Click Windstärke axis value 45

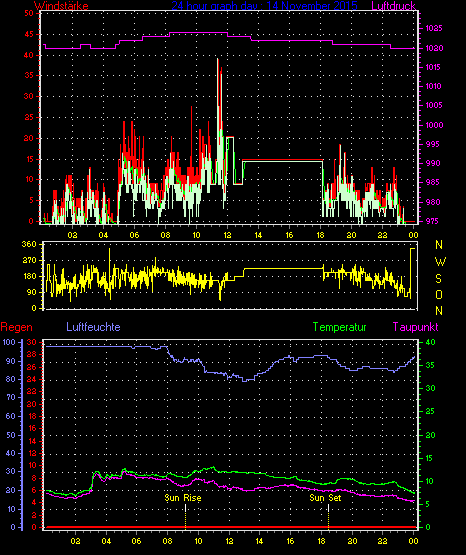(x=29, y=34)
